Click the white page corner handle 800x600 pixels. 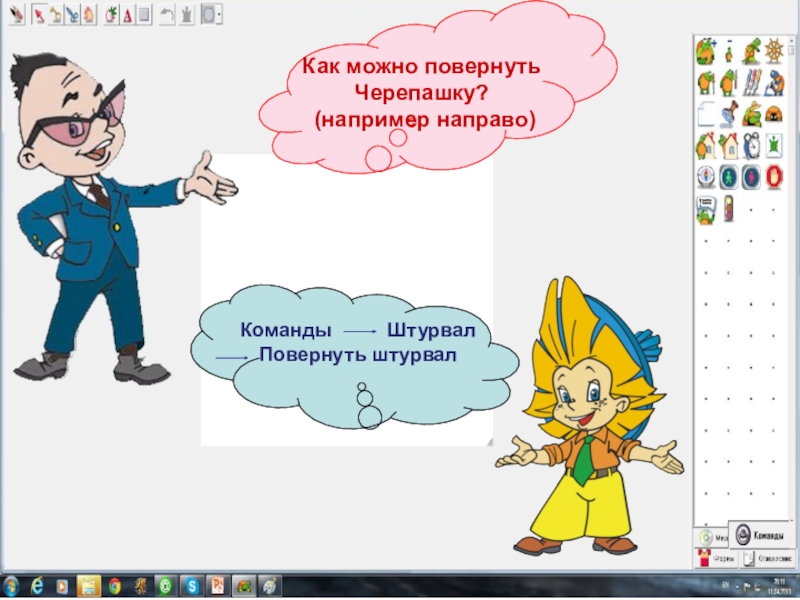point(490,442)
